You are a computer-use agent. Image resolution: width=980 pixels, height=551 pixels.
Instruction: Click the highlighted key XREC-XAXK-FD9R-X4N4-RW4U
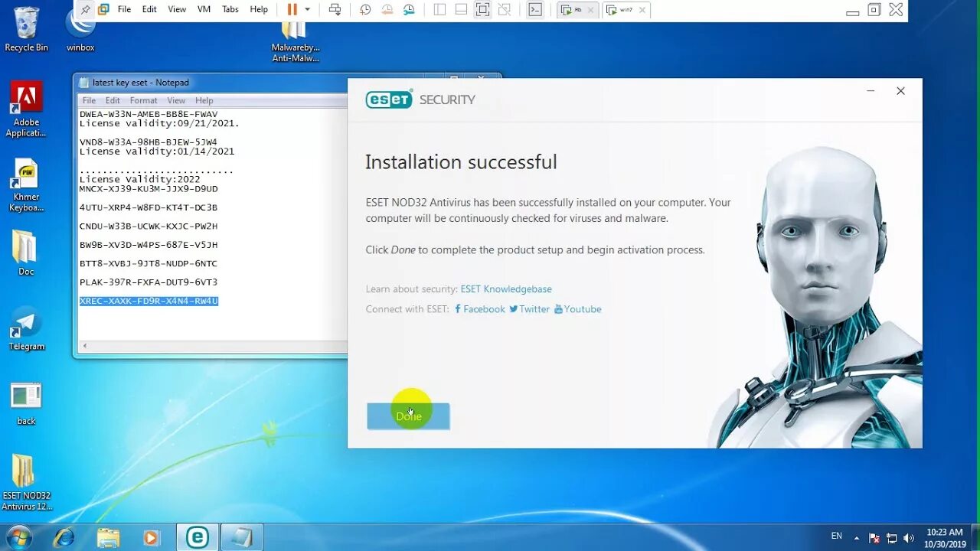[x=149, y=301]
